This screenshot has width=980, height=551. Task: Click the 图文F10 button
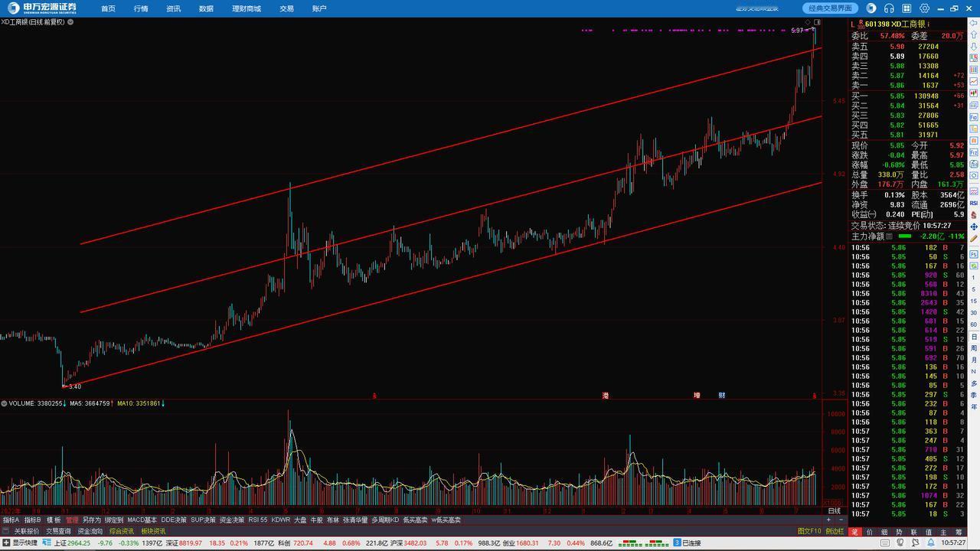(809, 530)
